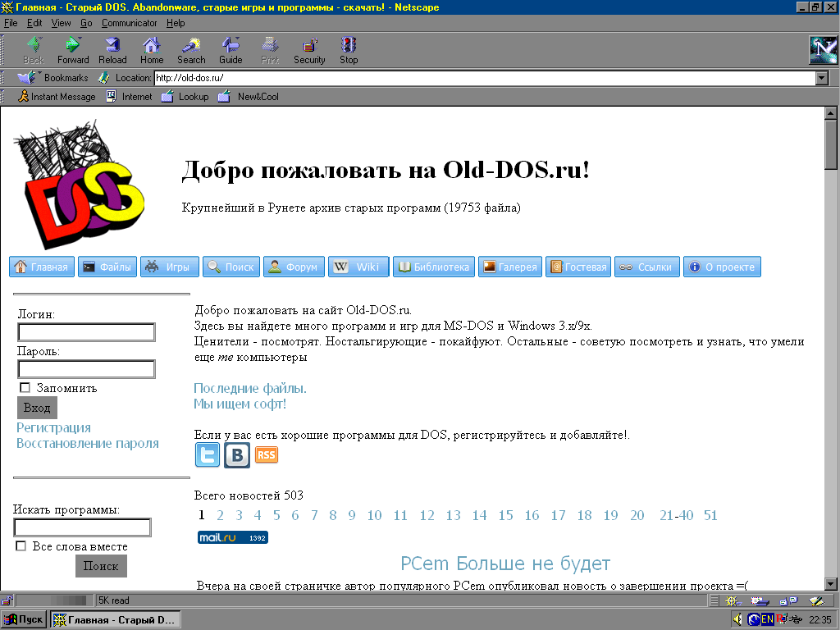Click the Вход login button
The width and height of the screenshot is (840, 630).
[37, 408]
